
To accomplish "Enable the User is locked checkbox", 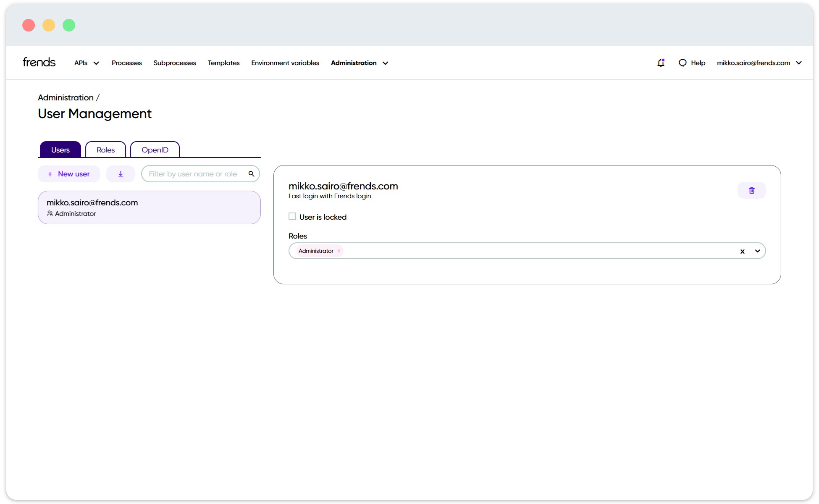I will (292, 216).
